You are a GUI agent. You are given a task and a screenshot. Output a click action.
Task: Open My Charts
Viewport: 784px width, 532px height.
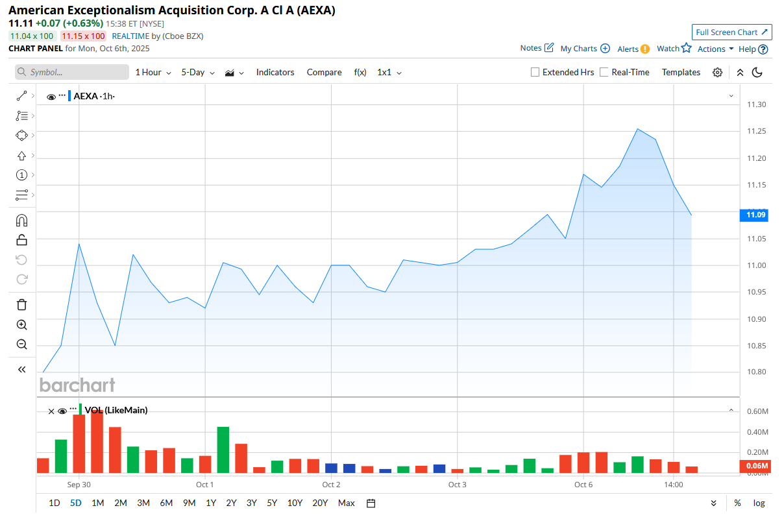[x=585, y=49]
